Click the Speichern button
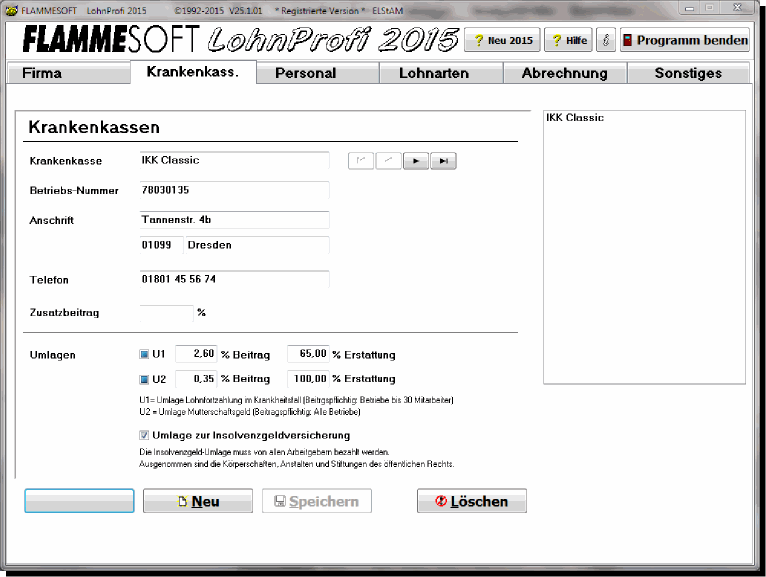This screenshot has height=577, width=766. tap(317, 501)
